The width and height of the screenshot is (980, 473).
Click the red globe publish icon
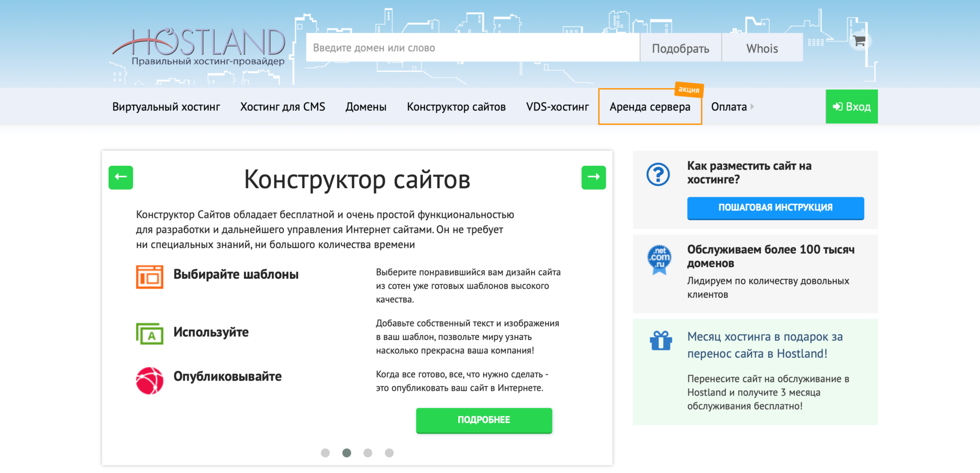(149, 381)
